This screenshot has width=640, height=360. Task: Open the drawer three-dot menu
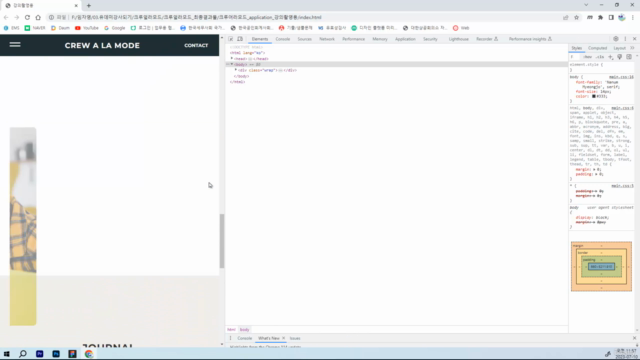pos(230,338)
